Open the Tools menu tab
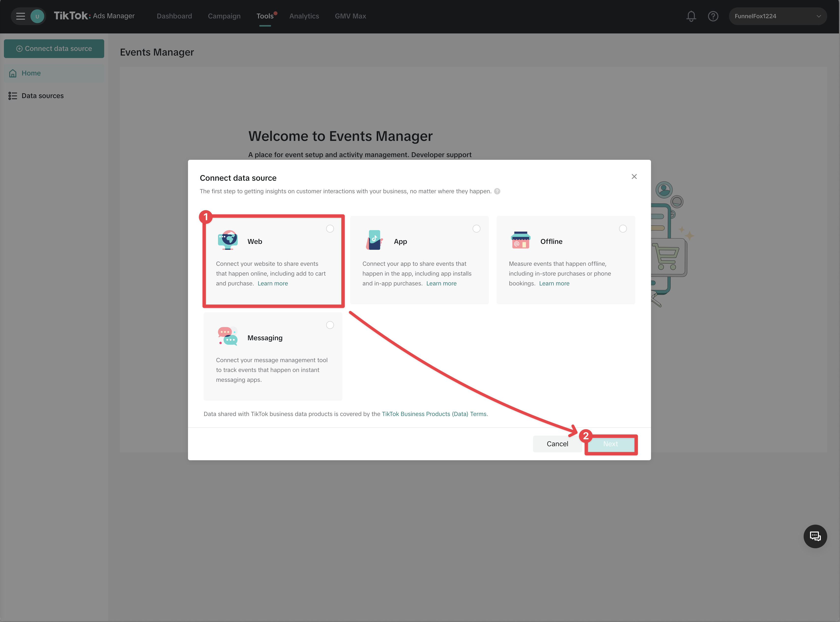 [265, 16]
